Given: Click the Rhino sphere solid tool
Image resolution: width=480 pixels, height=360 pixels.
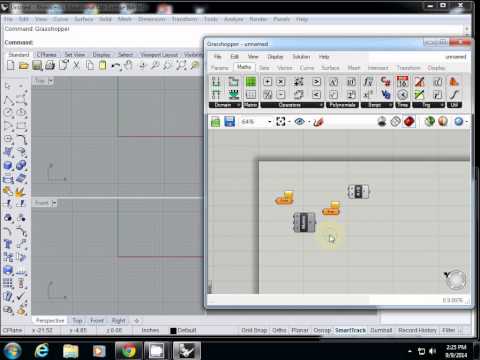Looking at the screenshot, I should point(8,165).
